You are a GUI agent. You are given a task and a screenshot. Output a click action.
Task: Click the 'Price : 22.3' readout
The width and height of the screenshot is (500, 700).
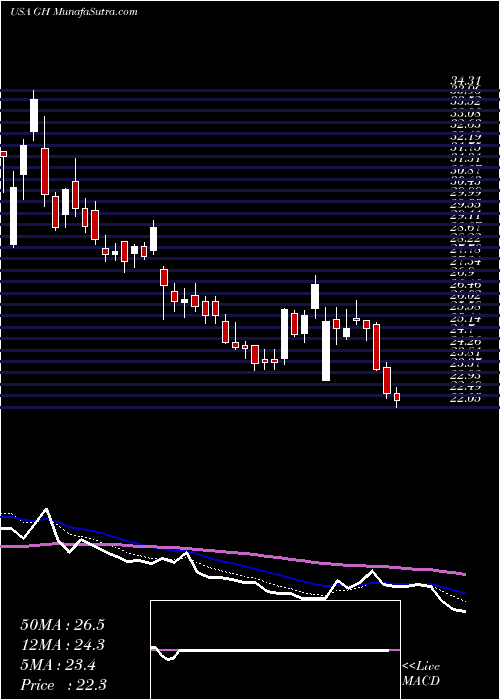tap(63, 685)
